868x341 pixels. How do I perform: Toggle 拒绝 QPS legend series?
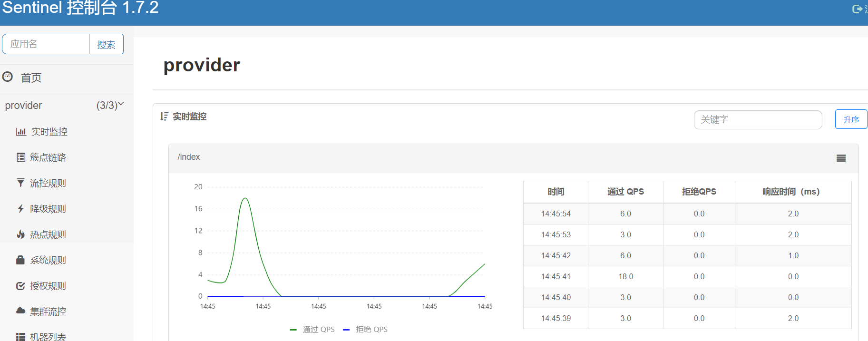click(x=365, y=329)
